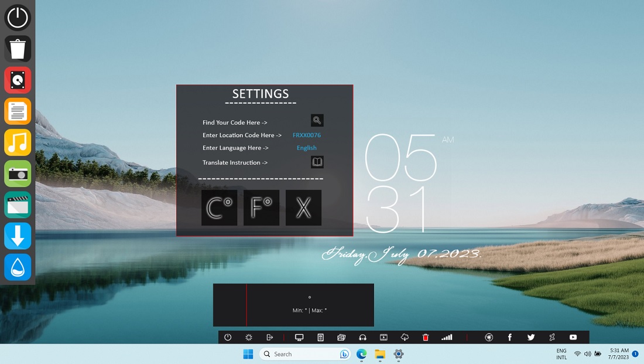644x364 pixels.
Task: Click the power icon atop the sidebar
Action: point(18,18)
